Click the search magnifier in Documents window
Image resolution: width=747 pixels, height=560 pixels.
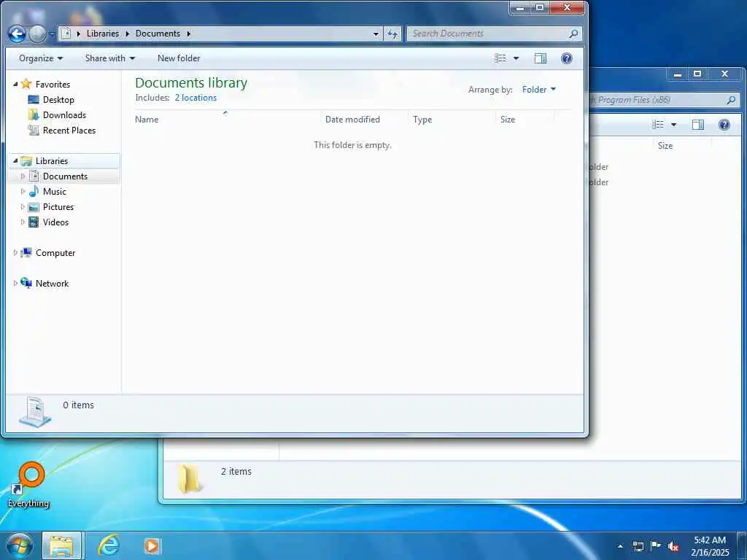(573, 34)
